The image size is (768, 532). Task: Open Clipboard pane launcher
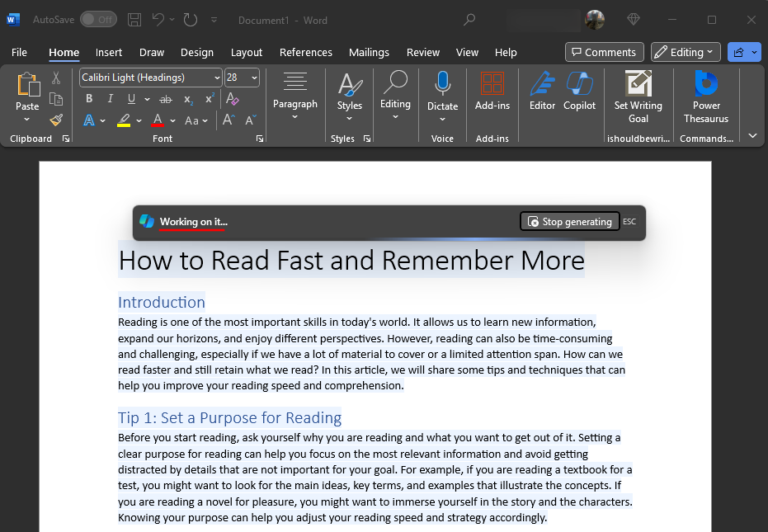66,139
